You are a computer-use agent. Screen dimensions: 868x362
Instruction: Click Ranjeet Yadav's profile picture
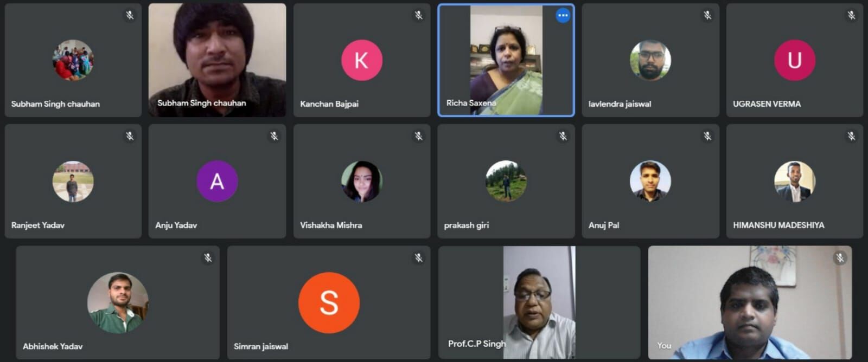73,181
